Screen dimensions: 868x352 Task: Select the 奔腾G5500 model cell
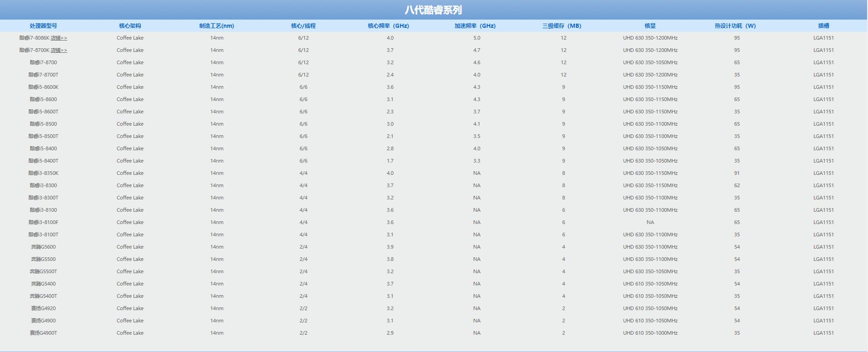[x=43, y=259]
